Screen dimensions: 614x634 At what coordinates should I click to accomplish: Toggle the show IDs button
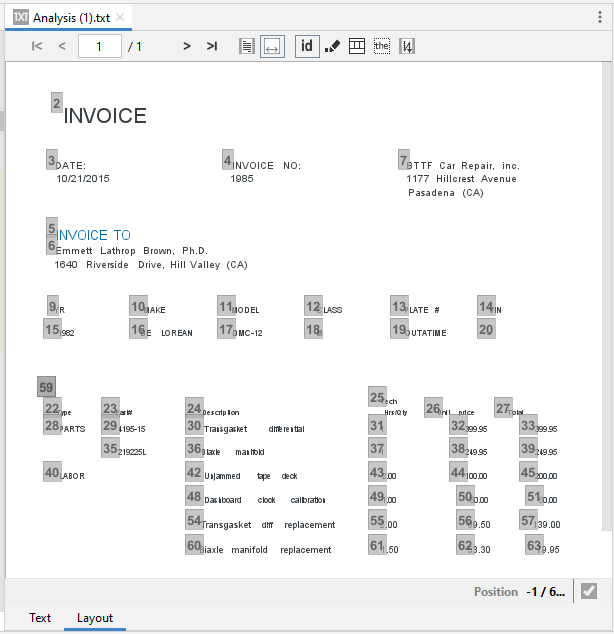coord(307,46)
